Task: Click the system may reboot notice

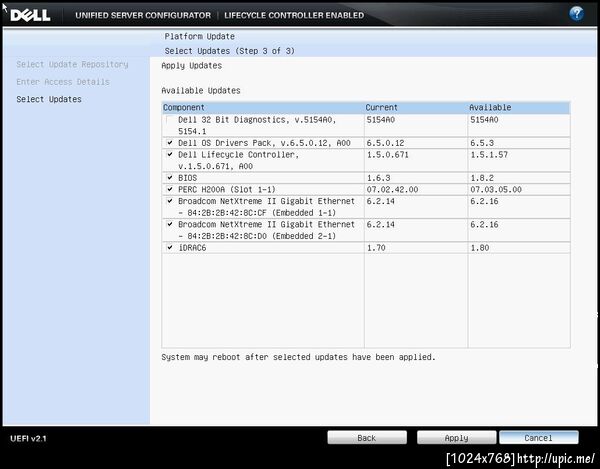Action: (298, 357)
